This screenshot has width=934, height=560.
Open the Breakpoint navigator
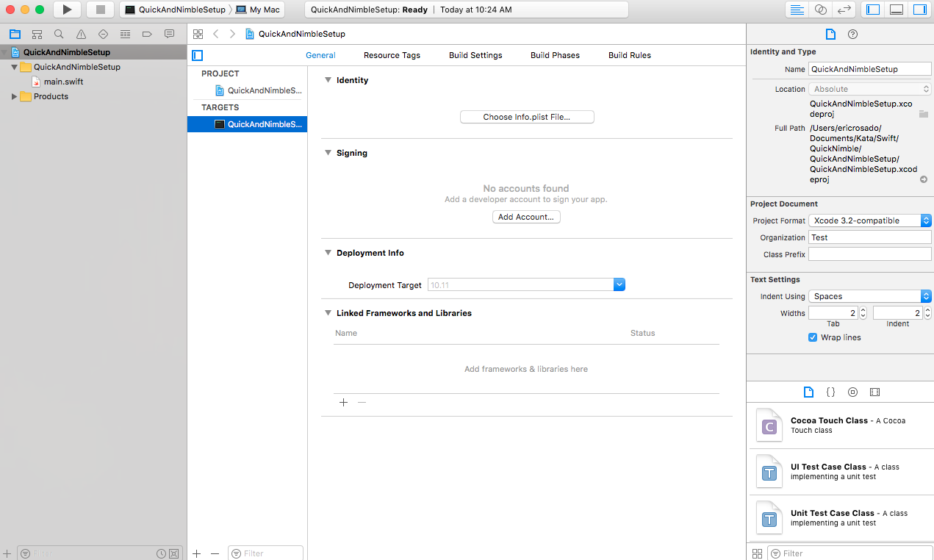click(x=147, y=34)
